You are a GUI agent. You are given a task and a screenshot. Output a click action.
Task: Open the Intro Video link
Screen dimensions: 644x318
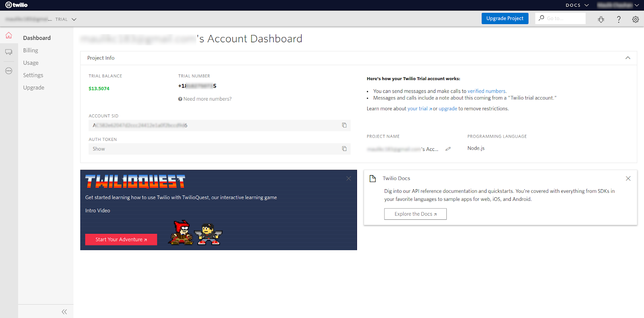[97, 211]
